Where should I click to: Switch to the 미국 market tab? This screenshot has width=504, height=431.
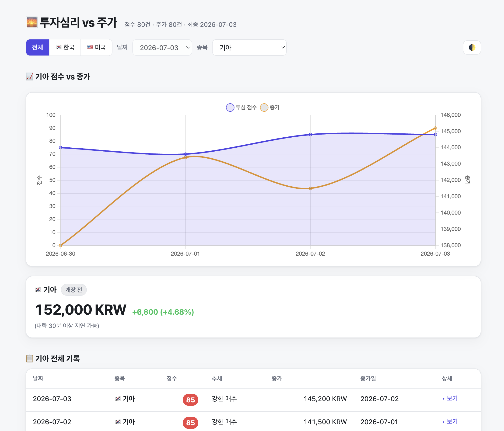[x=96, y=47]
